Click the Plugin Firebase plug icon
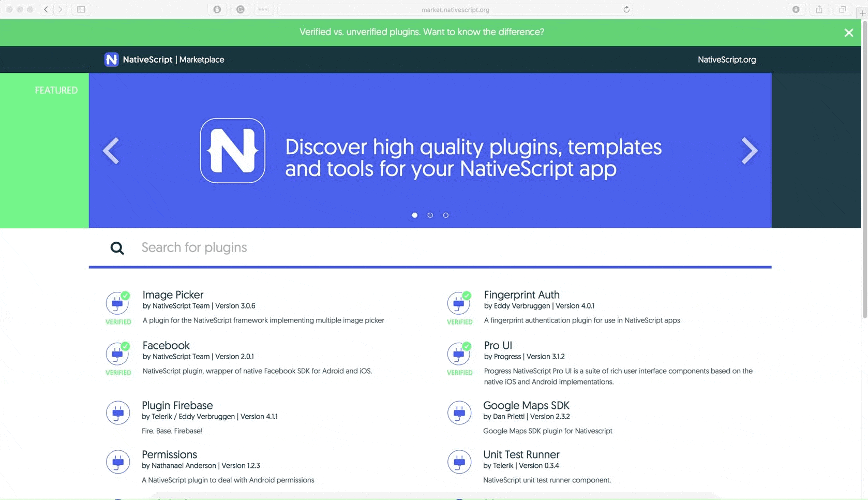This screenshot has height=500, width=868. click(118, 413)
